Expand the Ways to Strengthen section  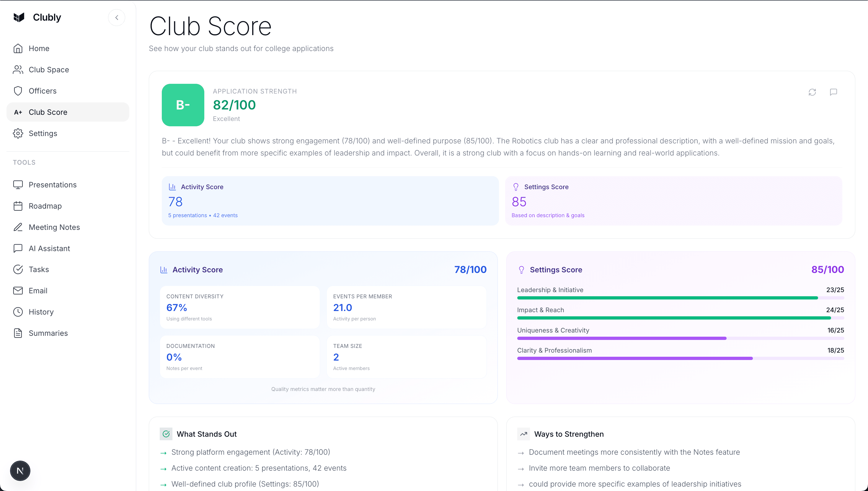(x=570, y=434)
